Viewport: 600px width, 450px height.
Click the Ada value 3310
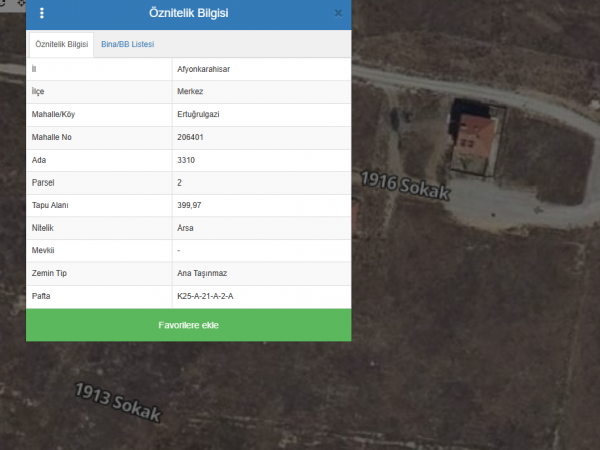coord(186,160)
